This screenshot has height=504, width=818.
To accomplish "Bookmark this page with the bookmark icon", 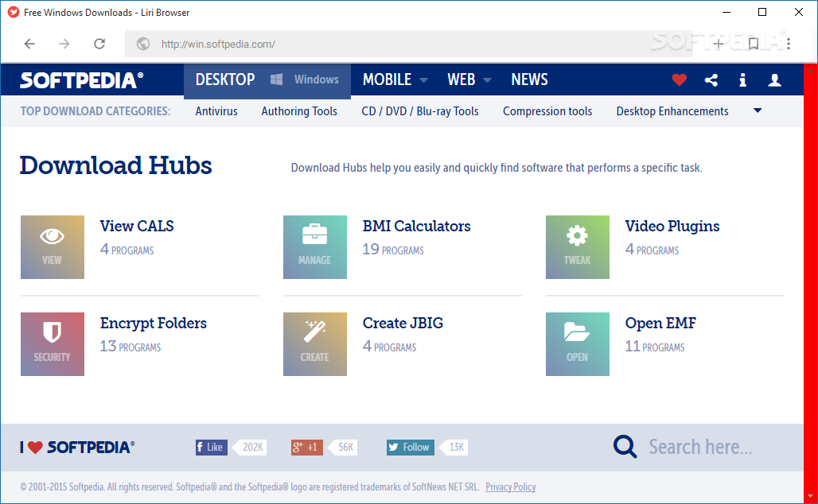I will [754, 44].
